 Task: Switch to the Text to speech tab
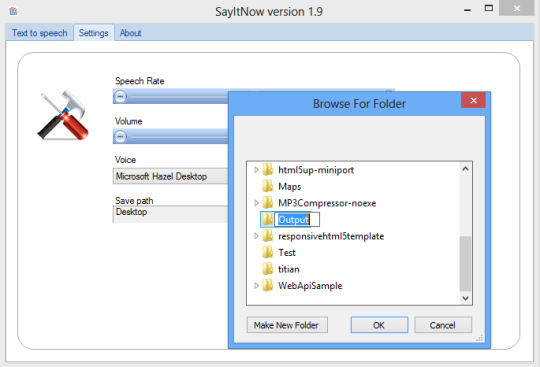(40, 33)
